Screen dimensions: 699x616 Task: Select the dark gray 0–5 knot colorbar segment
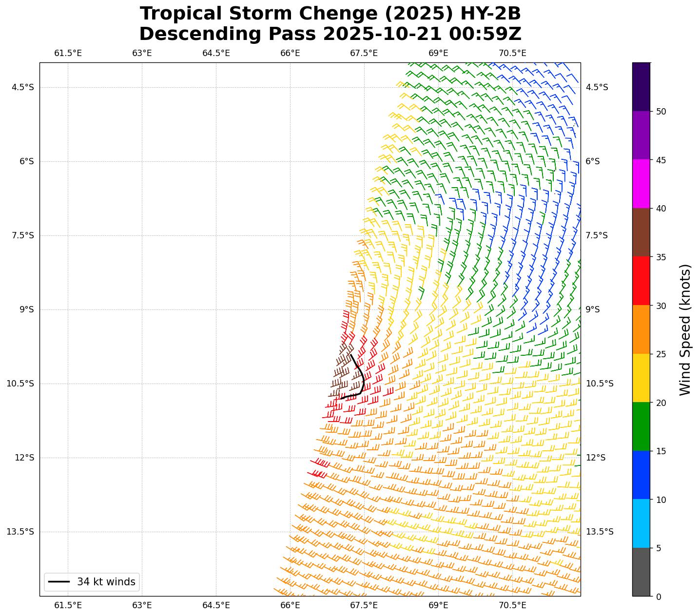pos(641,572)
